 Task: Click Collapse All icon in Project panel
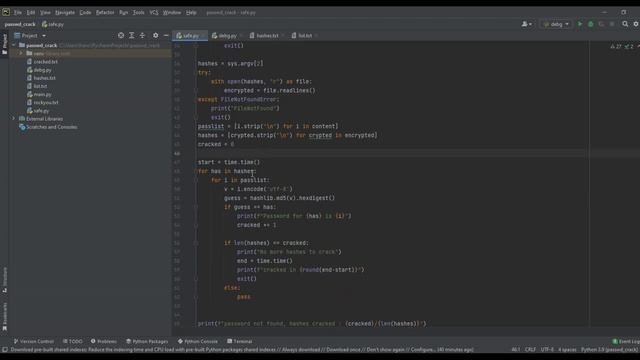(142, 36)
